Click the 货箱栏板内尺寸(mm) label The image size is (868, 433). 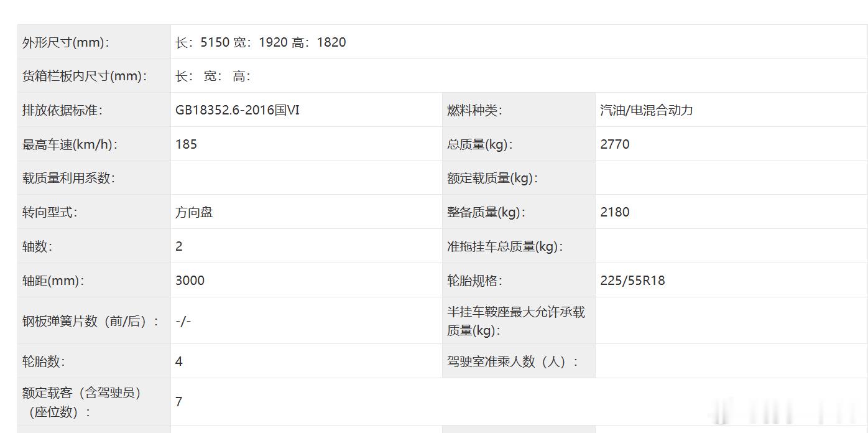[x=85, y=77]
